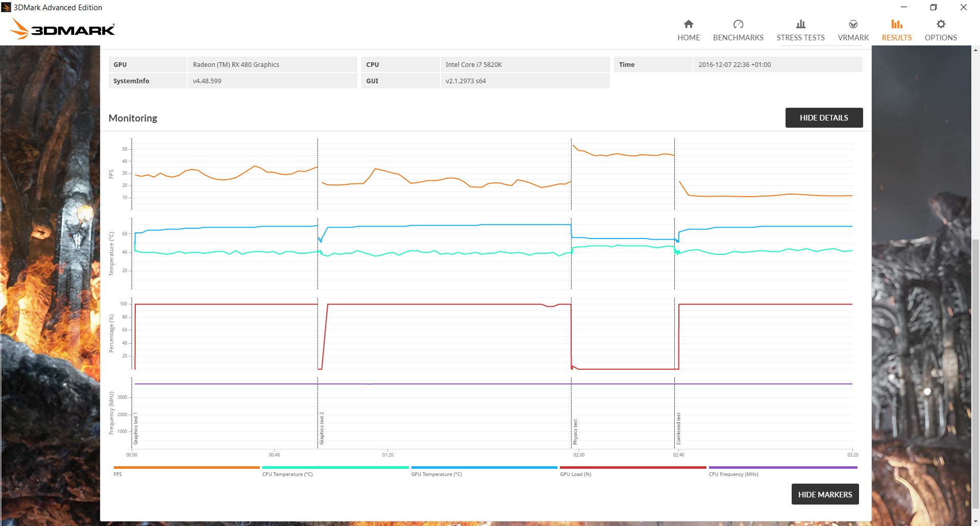The image size is (980, 526).
Task: Click the '03:20' time axis label
Action: (852, 455)
